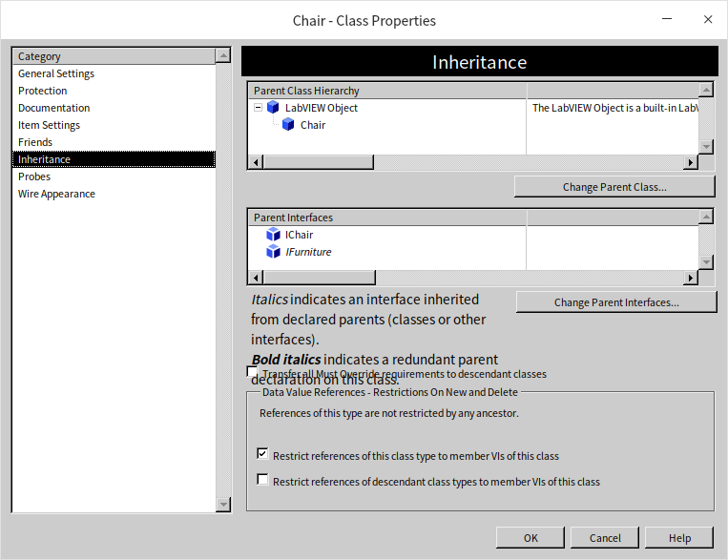
Task: Click the LabVIEW Object cube icon
Action: click(273, 108)
